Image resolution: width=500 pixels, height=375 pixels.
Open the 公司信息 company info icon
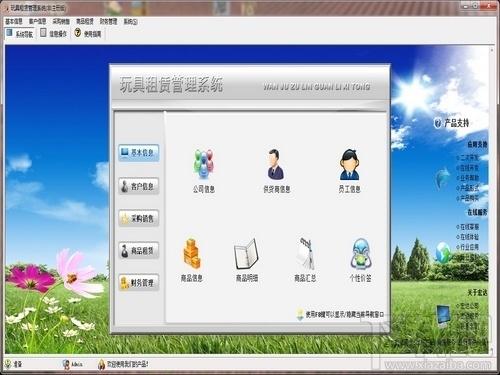(204, 164)
